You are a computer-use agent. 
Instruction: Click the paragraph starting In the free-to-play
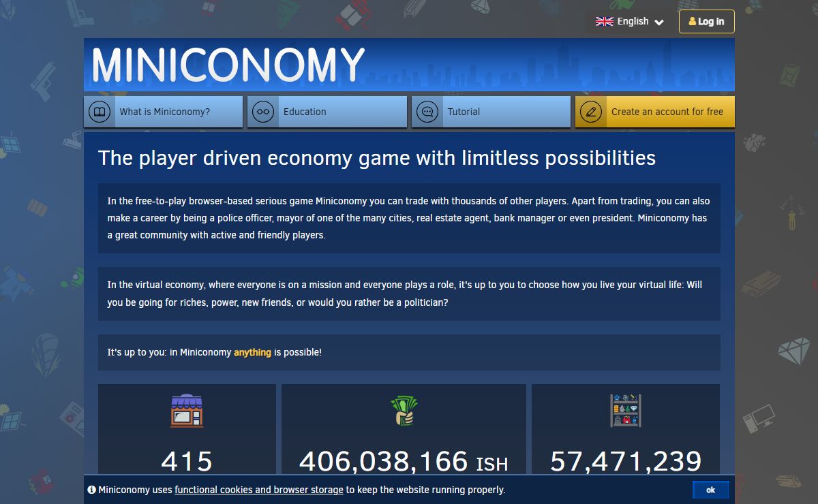pyautogui.click(x=409, y=218)
